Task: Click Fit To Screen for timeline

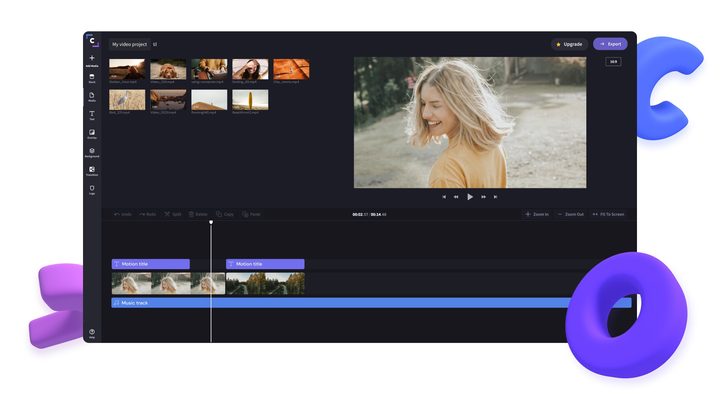Action: pyautogui.click(x=608, y=215)
